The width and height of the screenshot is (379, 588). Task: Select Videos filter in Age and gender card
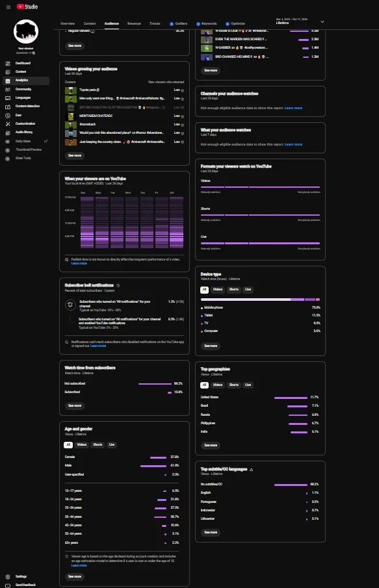click(82, 445)
